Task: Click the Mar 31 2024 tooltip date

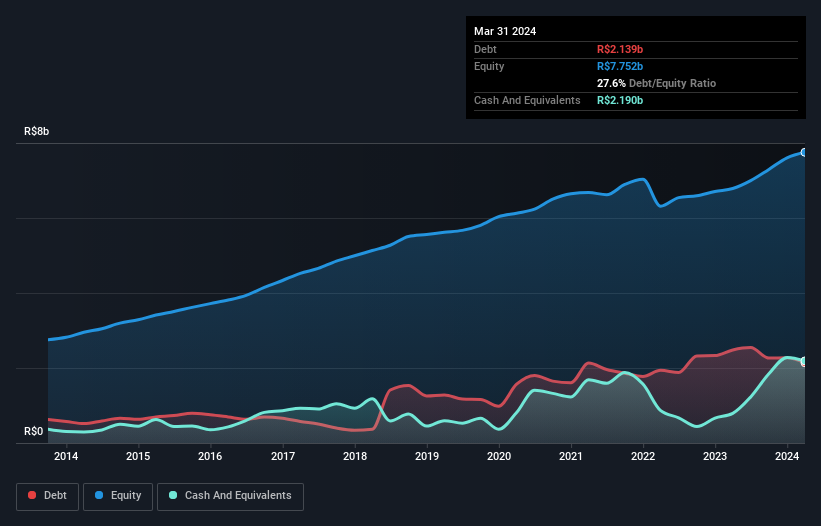Action: pos(505,31)
